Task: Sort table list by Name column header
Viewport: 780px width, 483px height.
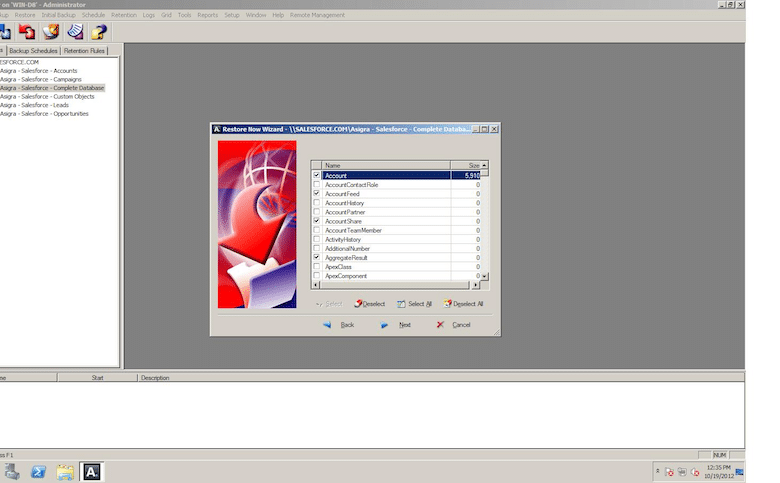Action: (386, 165)
